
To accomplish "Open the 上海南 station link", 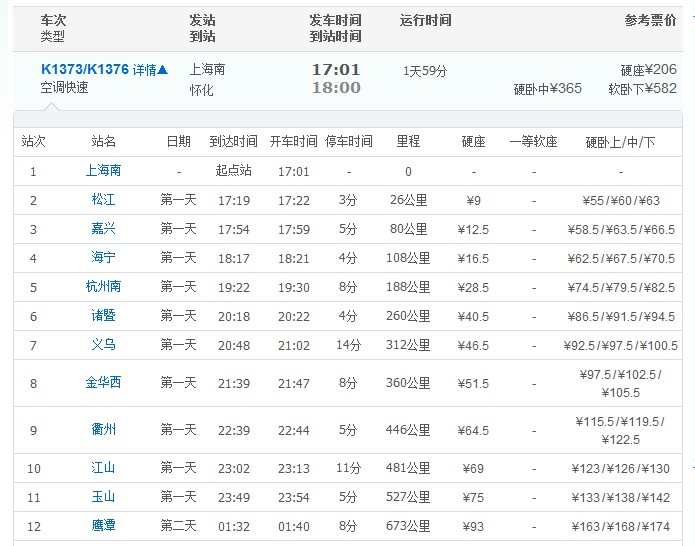I will pyautogui.click(x=103, y=171).
